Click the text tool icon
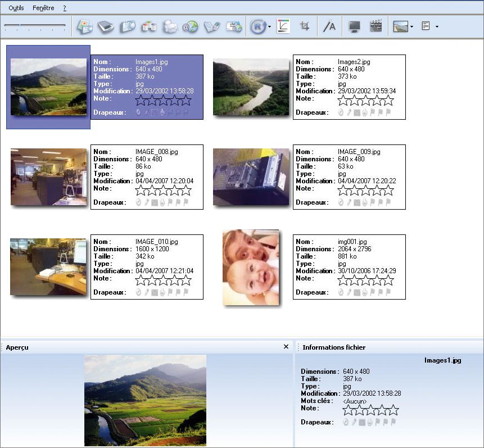The image size is (484, 448). coord(329,26)
